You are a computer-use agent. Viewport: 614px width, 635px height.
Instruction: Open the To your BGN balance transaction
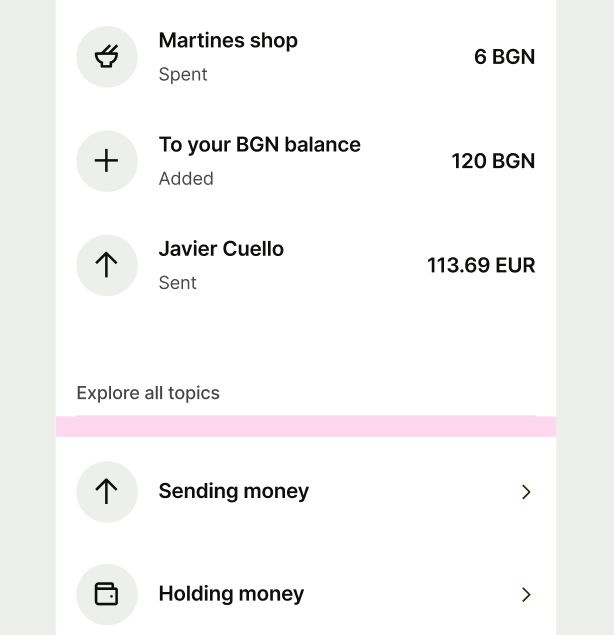pyautogui.click(x=259, y=145)
